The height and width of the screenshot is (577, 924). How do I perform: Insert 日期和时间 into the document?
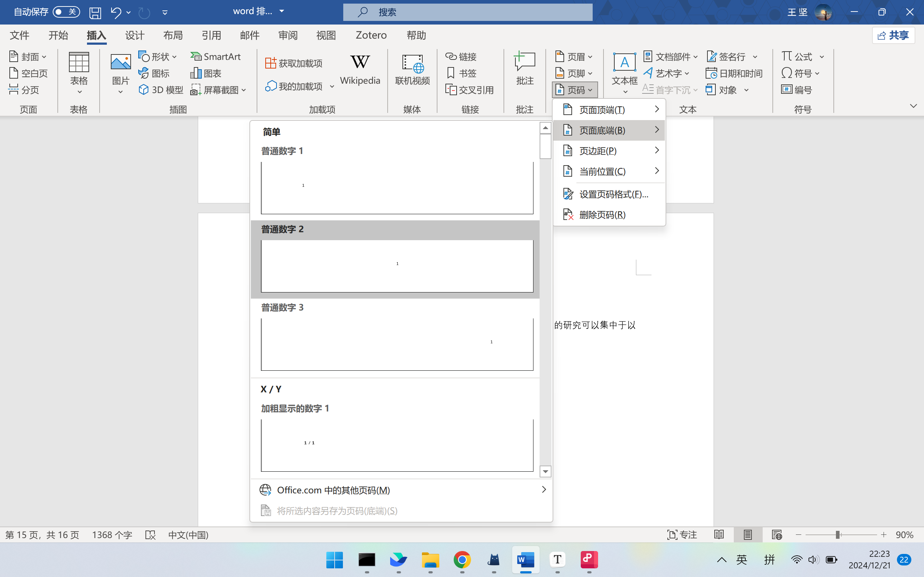734,73
